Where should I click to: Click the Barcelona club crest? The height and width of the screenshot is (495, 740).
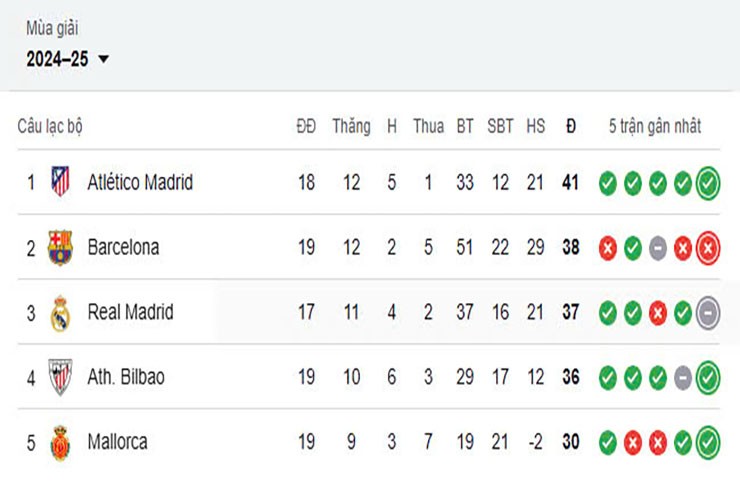coord(61,247)
